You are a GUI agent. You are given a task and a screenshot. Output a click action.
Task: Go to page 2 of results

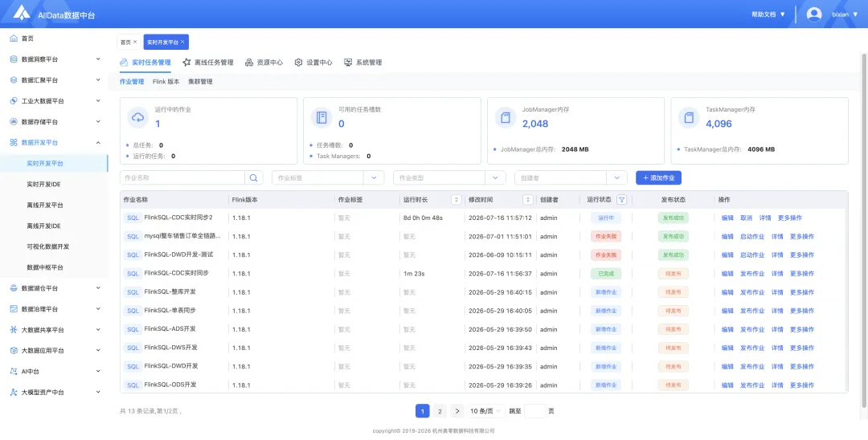[x=439, y=411]
